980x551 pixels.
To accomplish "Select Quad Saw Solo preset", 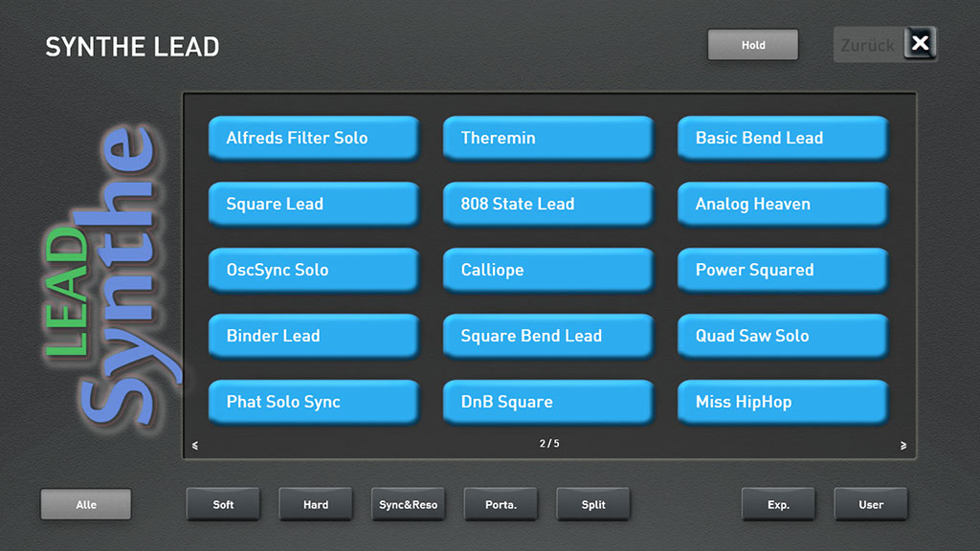I will 782,336.
